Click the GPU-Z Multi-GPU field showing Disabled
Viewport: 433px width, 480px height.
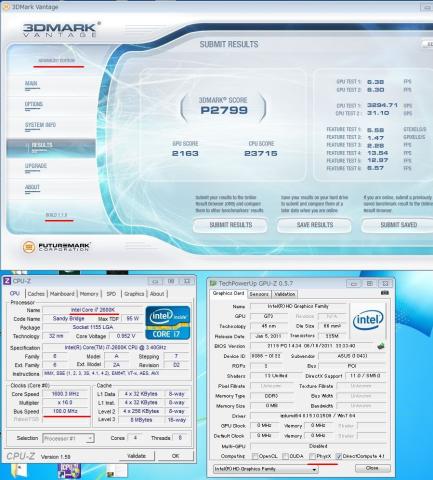[318, 446]
